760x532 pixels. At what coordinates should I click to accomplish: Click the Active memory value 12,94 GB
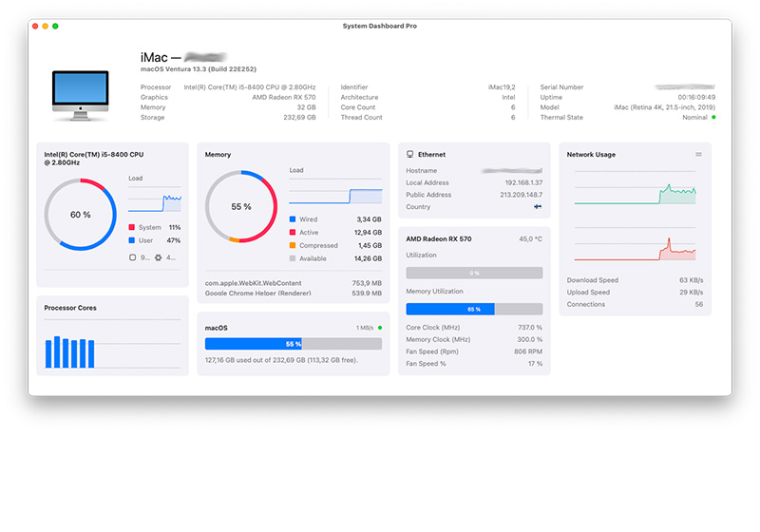[368, 232]
